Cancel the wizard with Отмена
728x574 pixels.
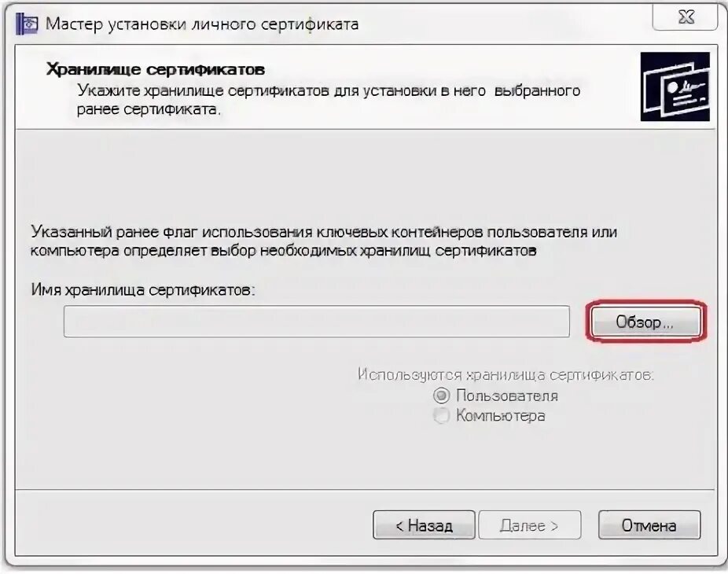point(649,525)
